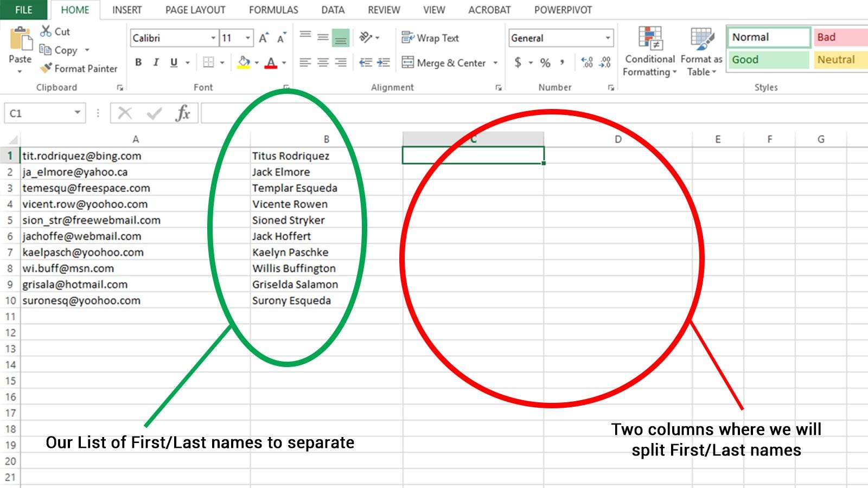Click the Fill Color paint bucket

pos(244,62)
